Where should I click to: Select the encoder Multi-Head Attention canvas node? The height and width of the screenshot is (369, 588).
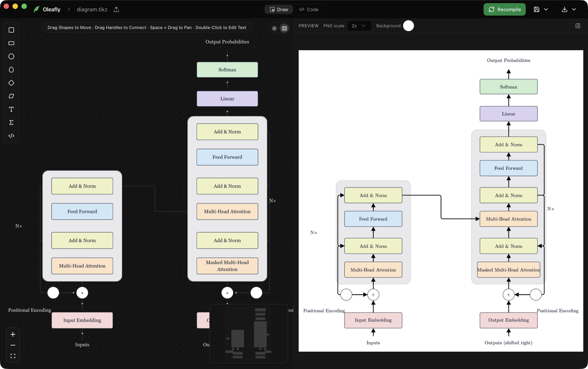pos(82,266)
